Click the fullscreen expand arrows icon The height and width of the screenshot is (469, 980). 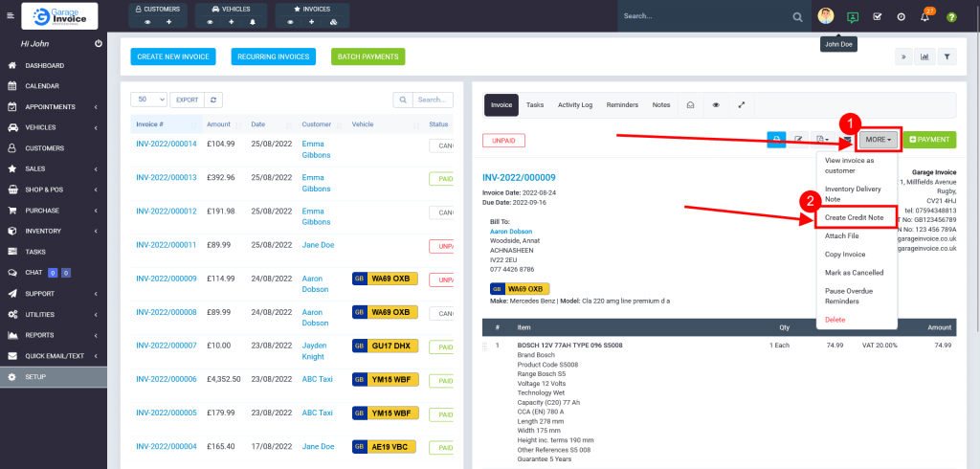[x=741, y=105]
